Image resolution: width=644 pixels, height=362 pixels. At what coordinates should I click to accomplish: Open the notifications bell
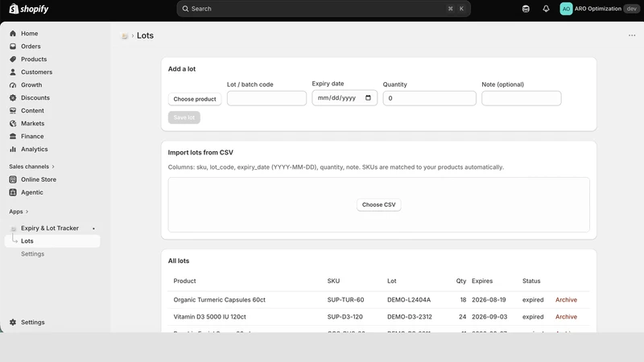click(546, 9)
